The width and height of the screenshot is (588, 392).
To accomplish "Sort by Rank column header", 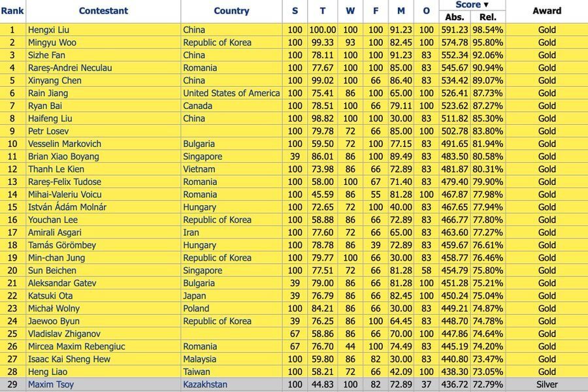I will coord(12,11).
